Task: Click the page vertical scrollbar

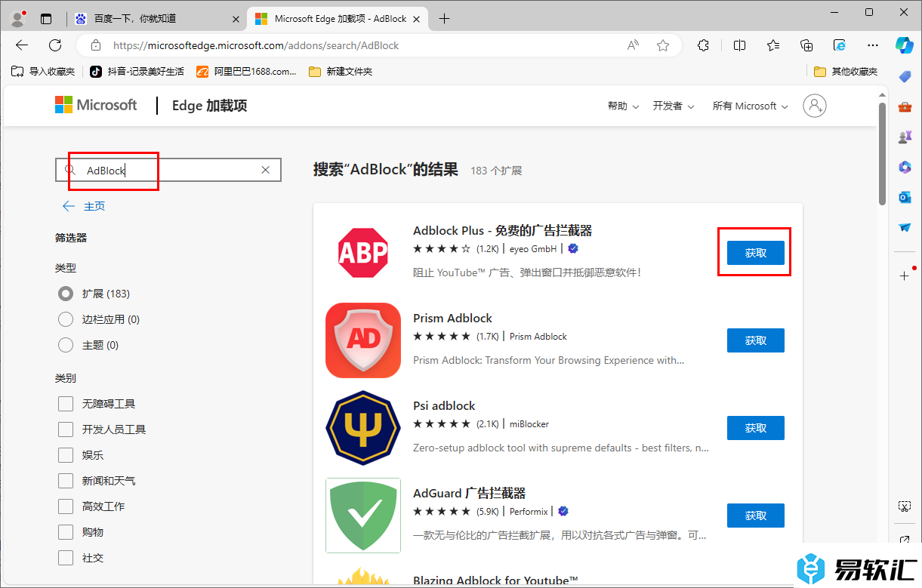Action: point(882,153)
